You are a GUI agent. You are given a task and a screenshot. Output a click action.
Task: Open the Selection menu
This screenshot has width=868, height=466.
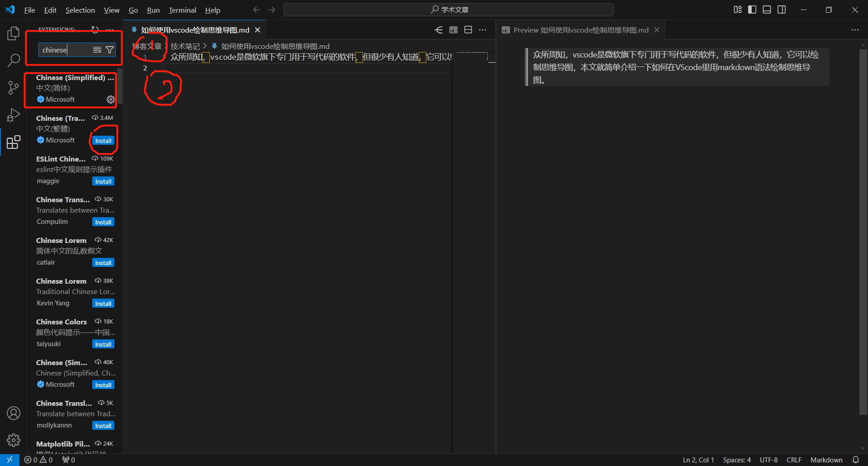80,10
